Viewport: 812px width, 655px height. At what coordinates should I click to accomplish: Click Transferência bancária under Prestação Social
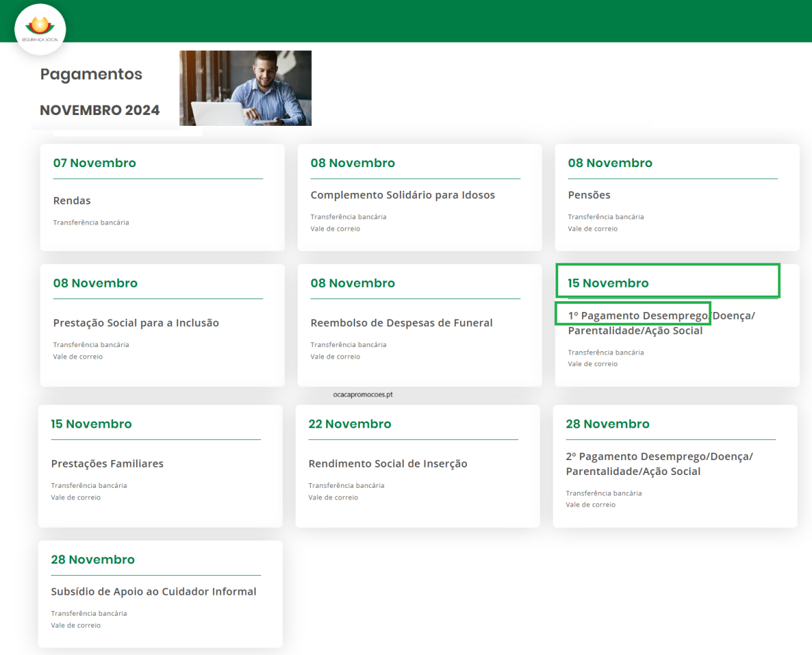pos(91,345)
